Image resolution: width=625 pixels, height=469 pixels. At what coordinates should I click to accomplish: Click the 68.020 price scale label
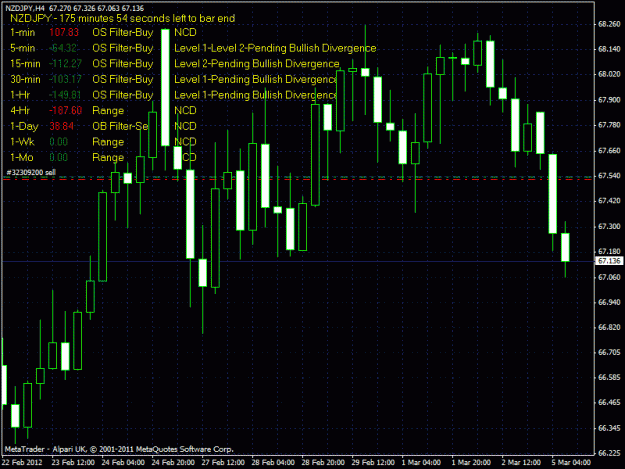609,75
